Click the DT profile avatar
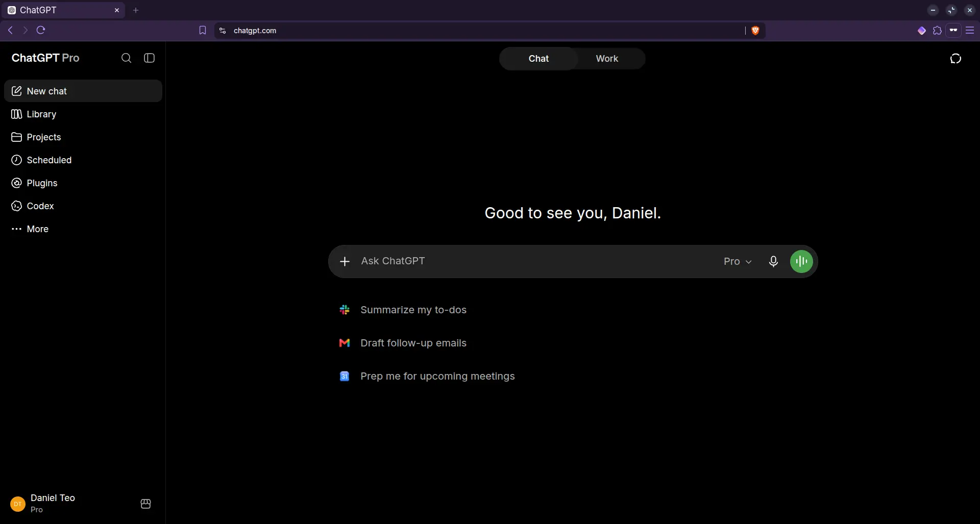The height and width of the screenshot is (524, 980). coord(18,504)
